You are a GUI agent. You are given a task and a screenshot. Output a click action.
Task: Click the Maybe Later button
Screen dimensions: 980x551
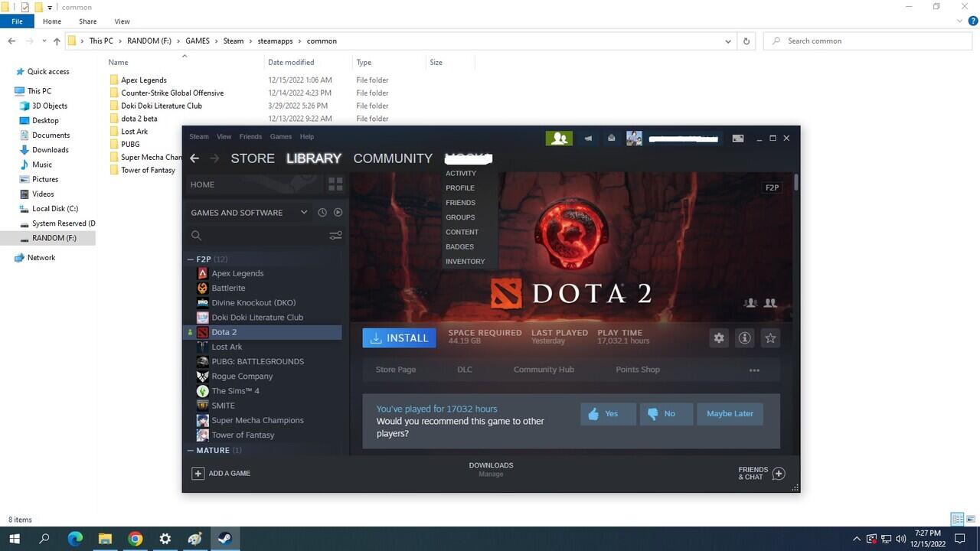click(x=730, y=414)
